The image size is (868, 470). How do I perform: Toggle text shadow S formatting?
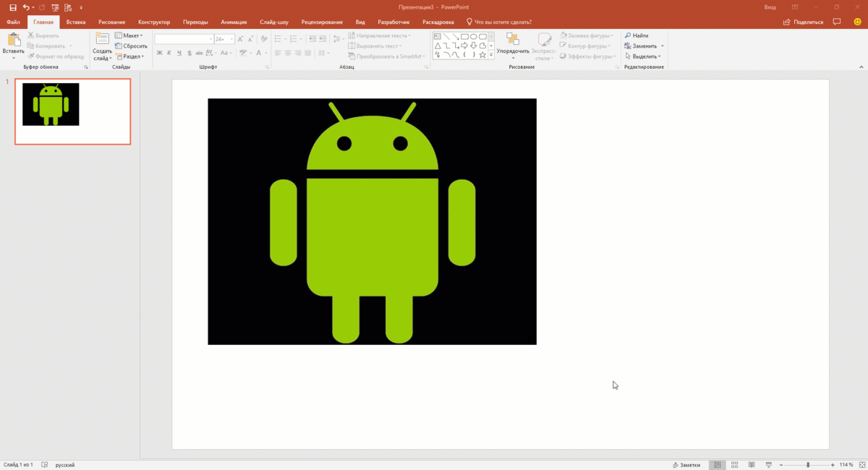coord(189,53)
